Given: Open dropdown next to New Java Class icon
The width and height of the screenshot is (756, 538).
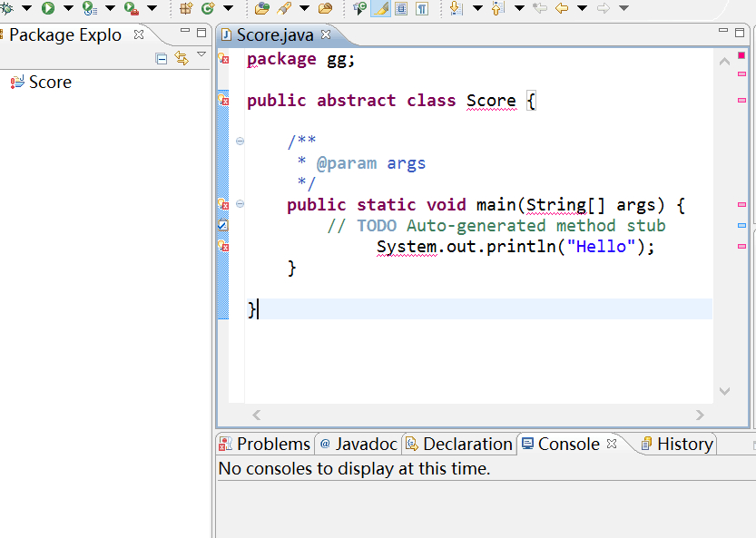Looking at the screenshot, I should [229, 8].
